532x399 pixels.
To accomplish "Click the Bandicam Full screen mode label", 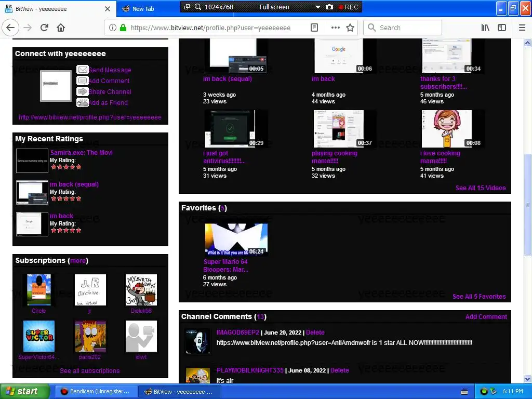I will point(274,7).
